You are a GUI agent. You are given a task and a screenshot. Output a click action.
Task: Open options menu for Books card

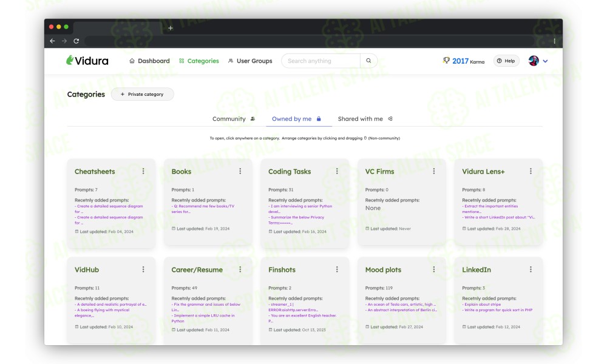pos(240,171)
